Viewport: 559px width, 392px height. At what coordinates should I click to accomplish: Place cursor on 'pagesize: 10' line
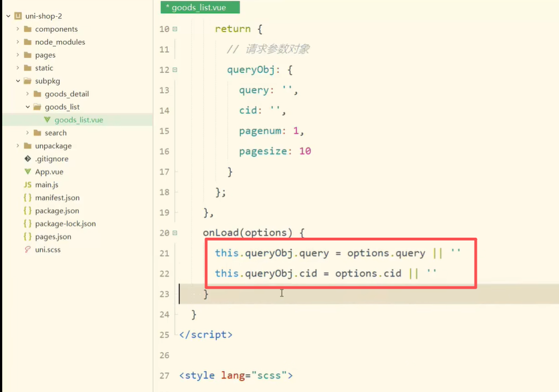275,151
